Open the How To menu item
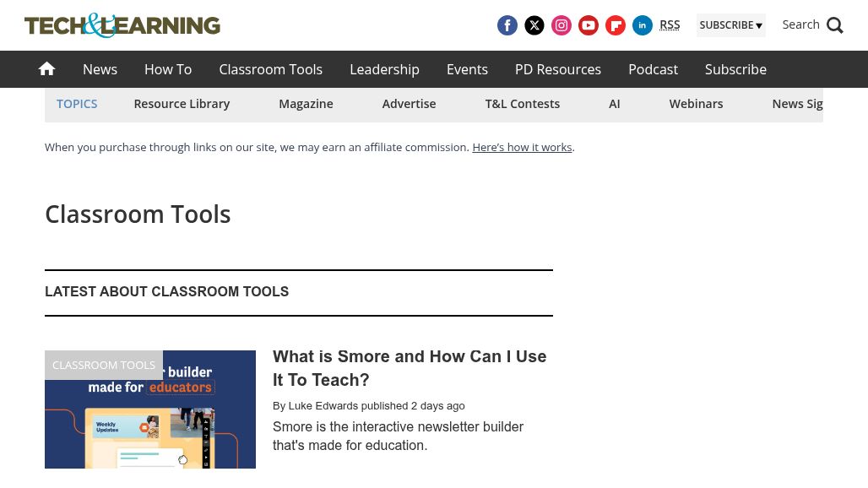 pos(168,69)
